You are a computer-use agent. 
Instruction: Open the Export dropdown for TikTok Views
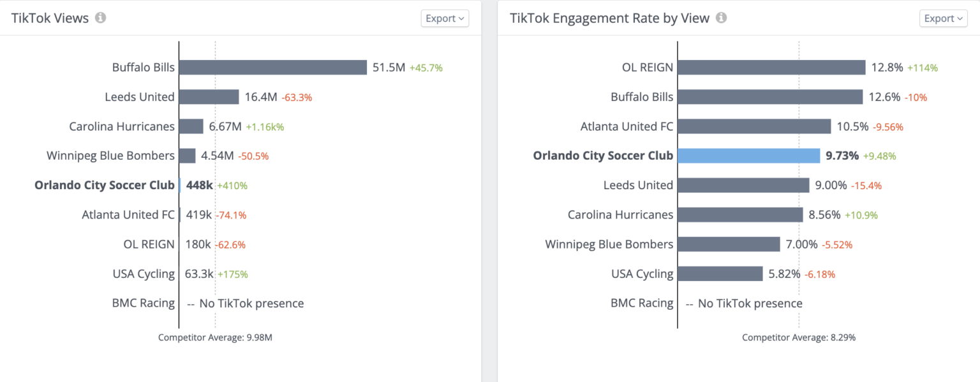[x=445, y=18]
